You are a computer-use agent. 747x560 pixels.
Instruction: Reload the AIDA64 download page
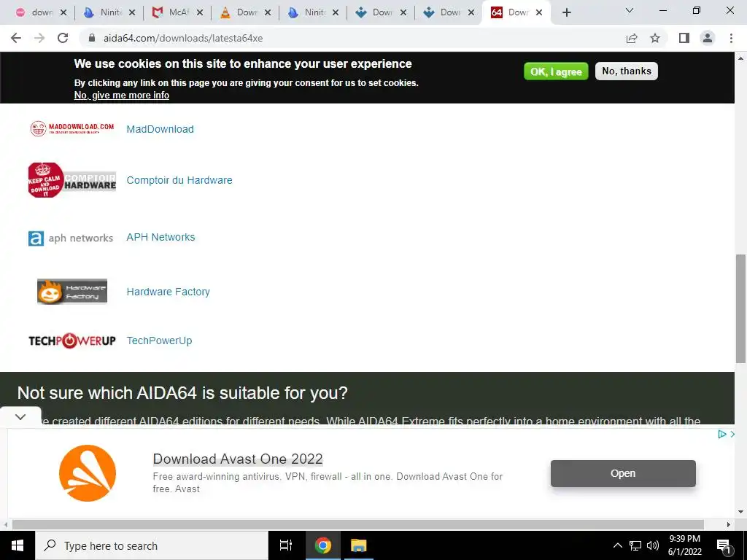coord(63,38)
